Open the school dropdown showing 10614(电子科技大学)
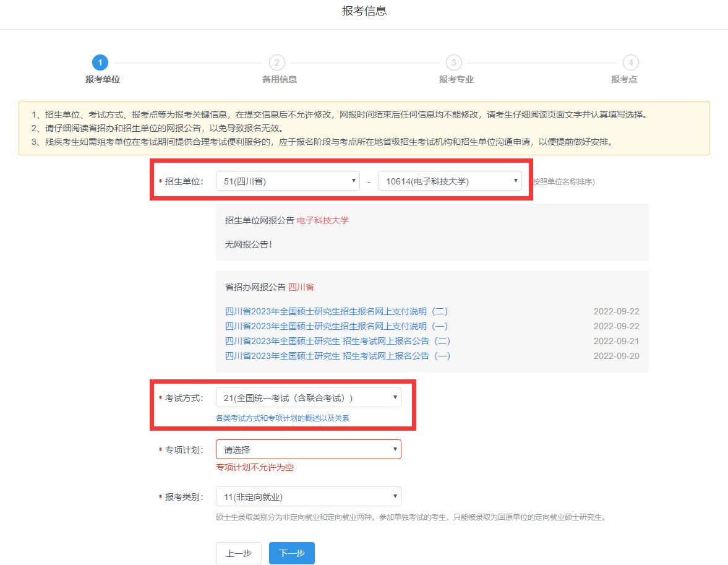The image size is (728, 565). point(450,181)
